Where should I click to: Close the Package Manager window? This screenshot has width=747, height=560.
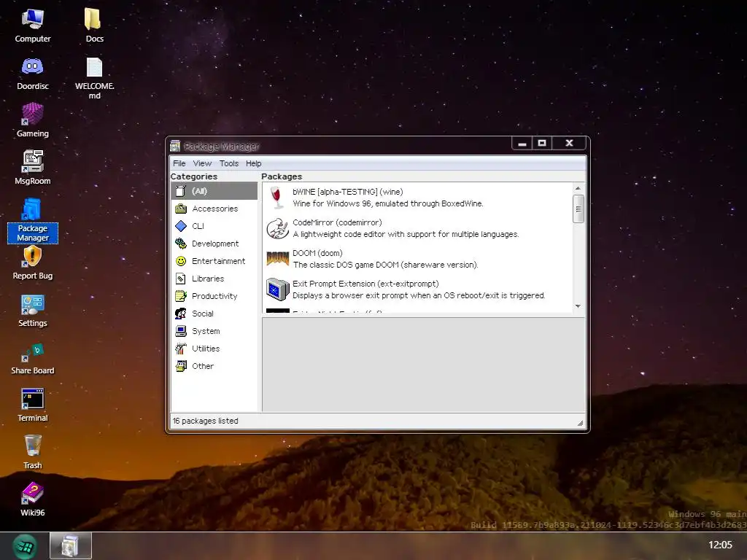point(569,143)
